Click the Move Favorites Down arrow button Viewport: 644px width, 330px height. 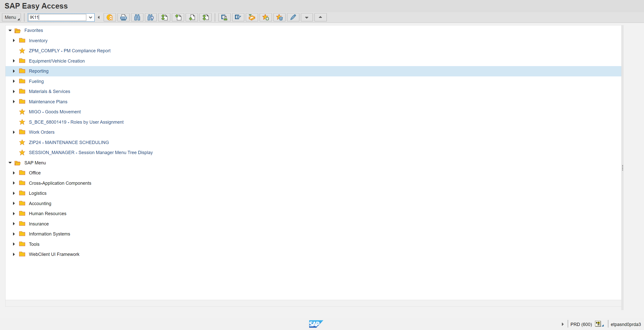click(x=307, y=17)
